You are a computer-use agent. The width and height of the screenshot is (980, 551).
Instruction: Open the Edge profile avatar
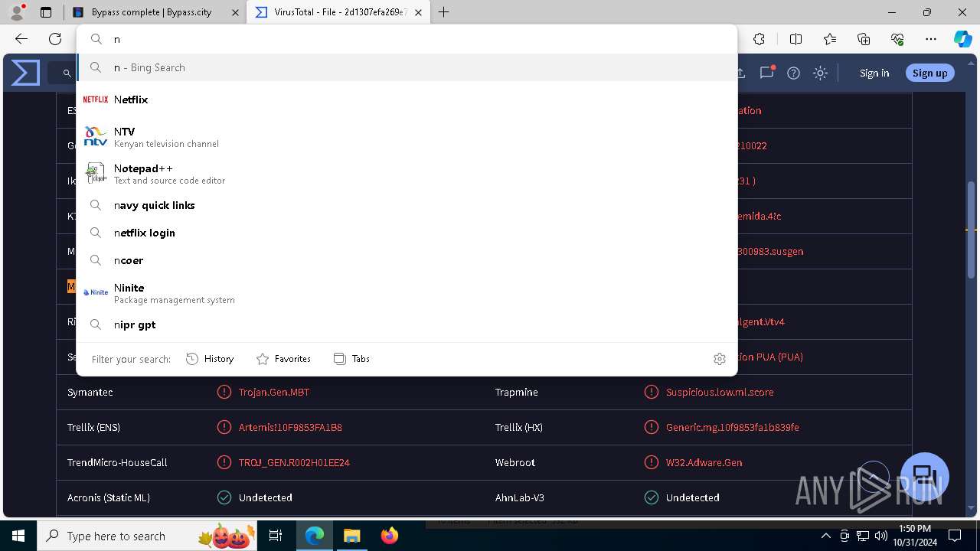click(x=17, y=12)
